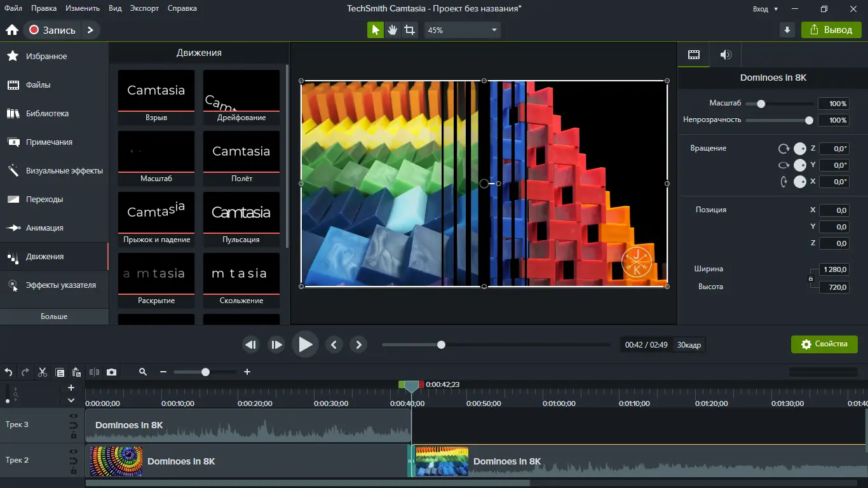868x488 pixels.
Task: Undo the last action with the undo arrow
Action: coord(8,372)
